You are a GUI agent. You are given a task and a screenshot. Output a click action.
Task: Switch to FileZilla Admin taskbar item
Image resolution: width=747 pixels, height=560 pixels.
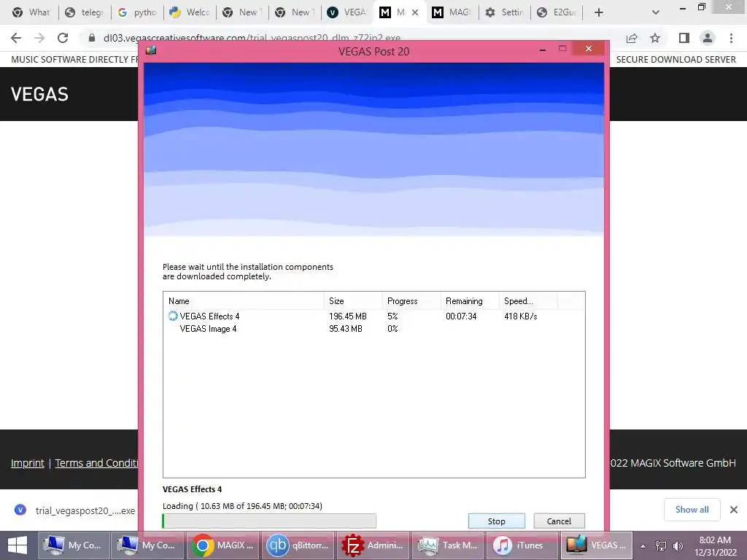coord(373,545)
